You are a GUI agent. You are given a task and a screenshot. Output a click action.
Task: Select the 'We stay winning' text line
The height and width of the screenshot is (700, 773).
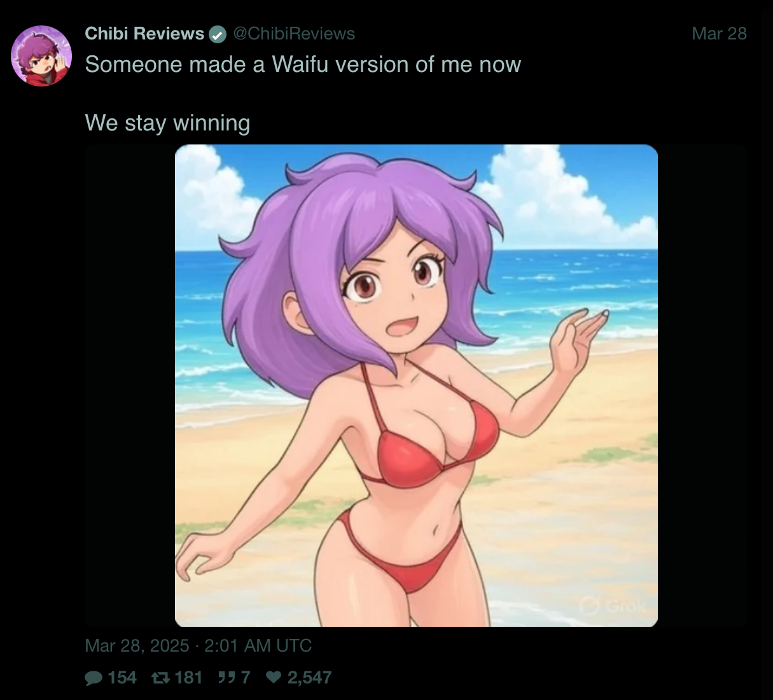pos(167,123)
